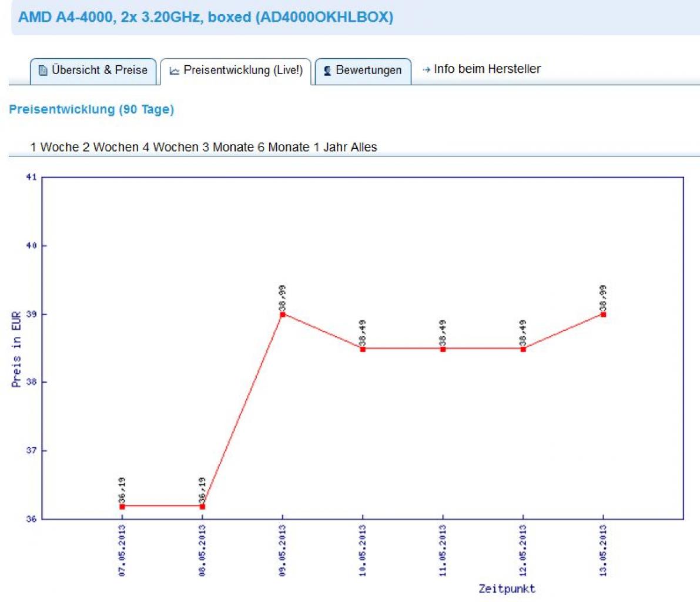This screenshot has height=602, width=700.
Task: Click the document icon on Übersicht & Preise tab
Action: coord(43,71)
